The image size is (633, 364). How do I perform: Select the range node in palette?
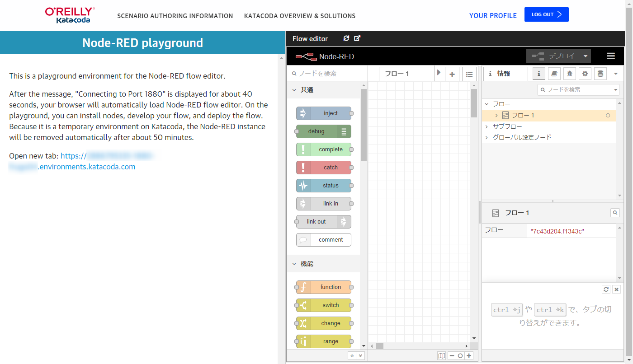point(324,341)
